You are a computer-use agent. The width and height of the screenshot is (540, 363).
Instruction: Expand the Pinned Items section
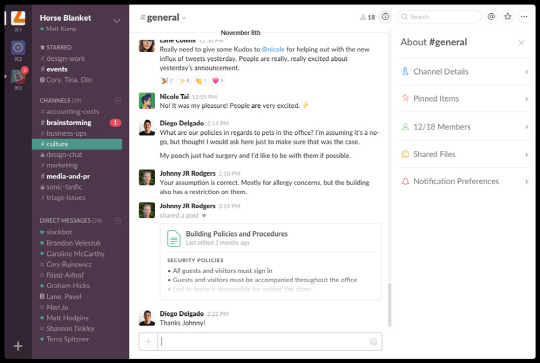(464, 98)
